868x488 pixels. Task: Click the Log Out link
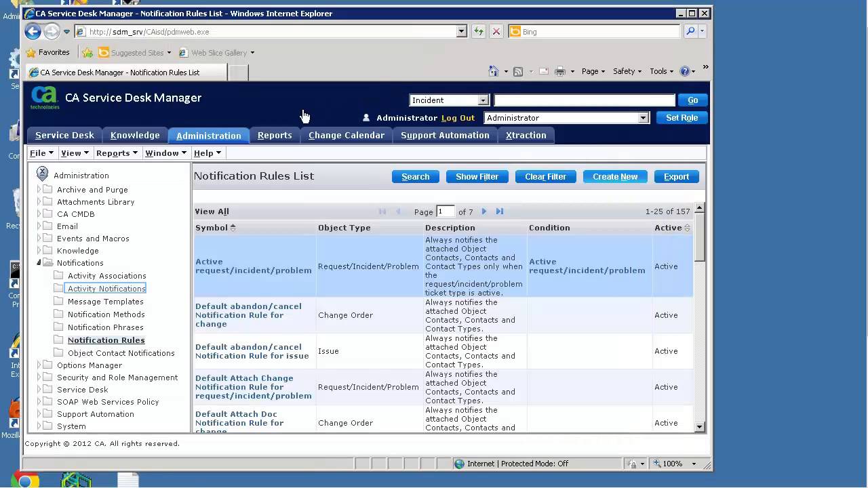click(458, 118)
